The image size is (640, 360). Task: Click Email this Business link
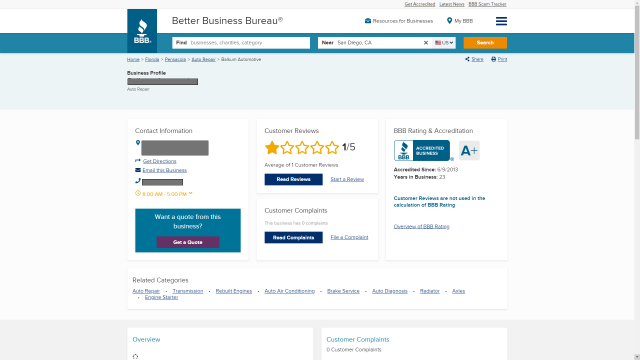pos(164,170)
